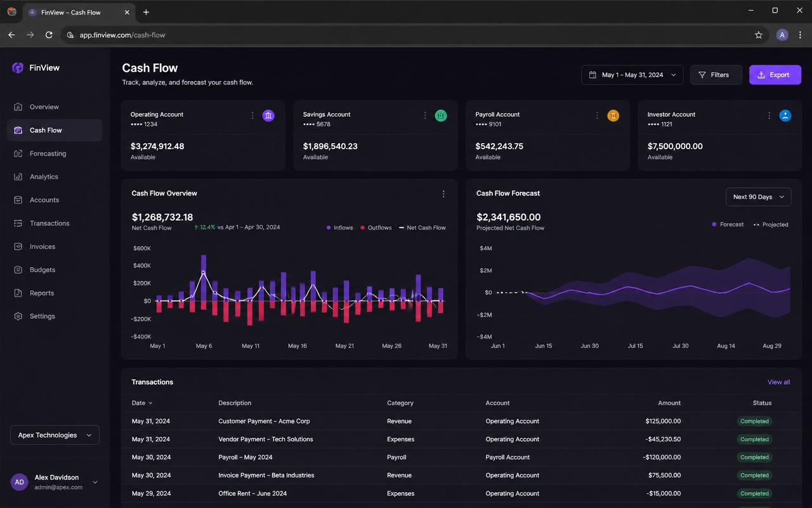Toggle the Outflows legend series

click(x=376, y=227)
